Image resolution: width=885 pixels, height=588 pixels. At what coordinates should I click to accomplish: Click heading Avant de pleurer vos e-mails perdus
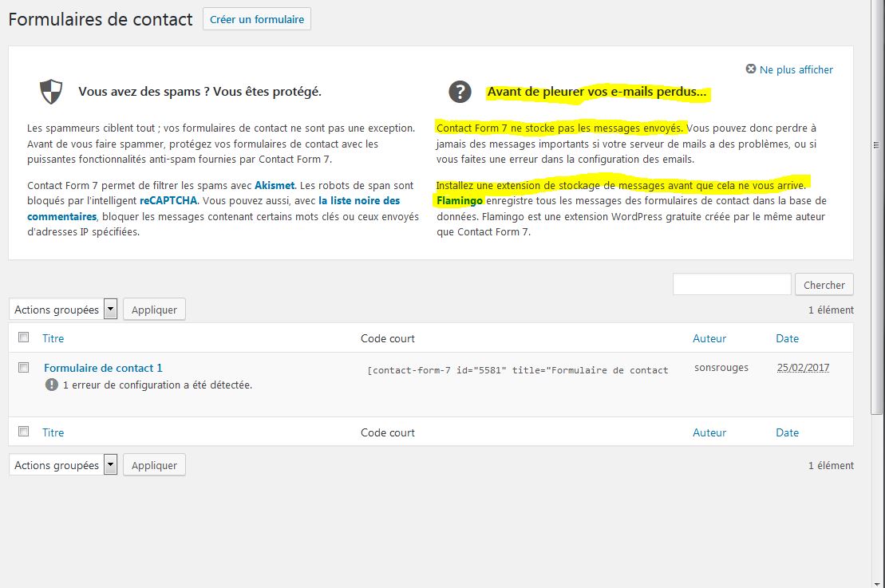[x=597, y=92]
